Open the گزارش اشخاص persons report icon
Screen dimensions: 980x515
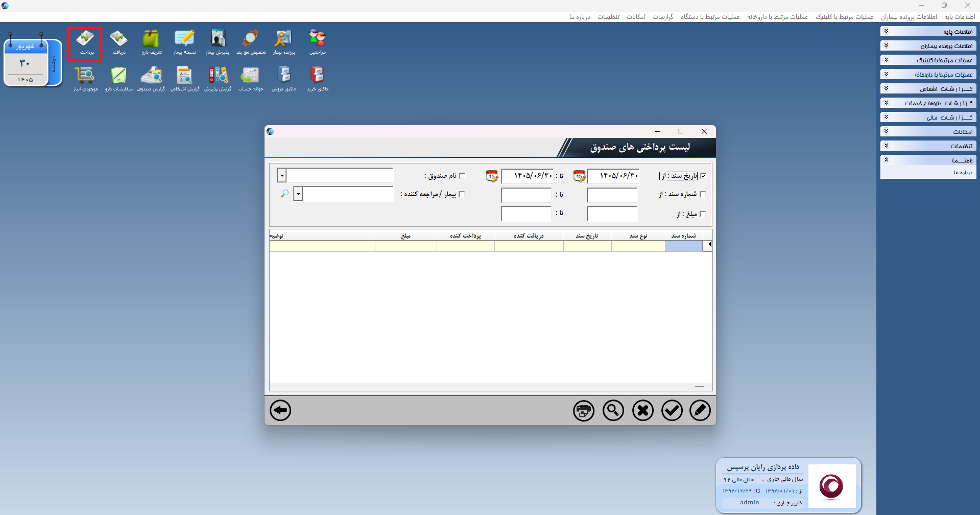click(184, 79)
